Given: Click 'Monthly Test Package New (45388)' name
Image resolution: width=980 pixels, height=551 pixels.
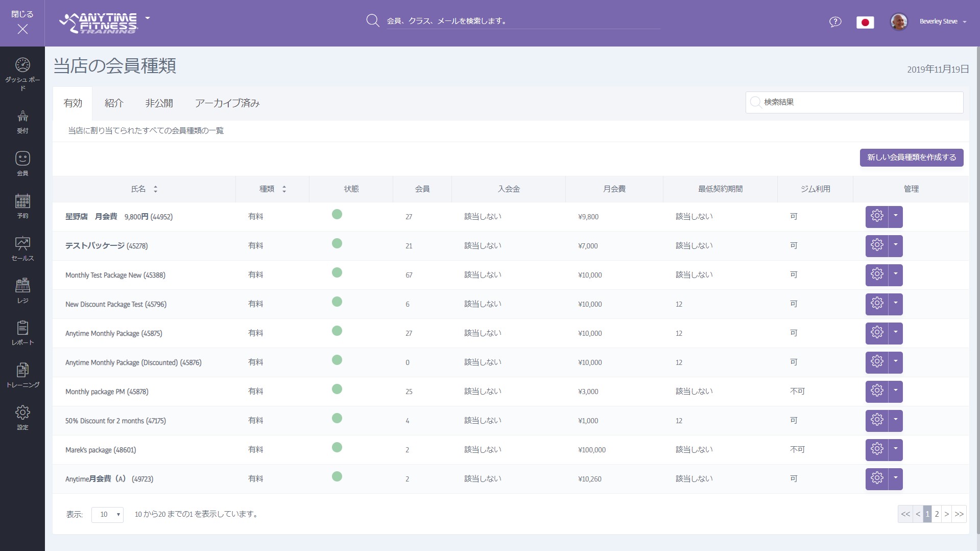Looking at the screenshot, I should 115,275.
